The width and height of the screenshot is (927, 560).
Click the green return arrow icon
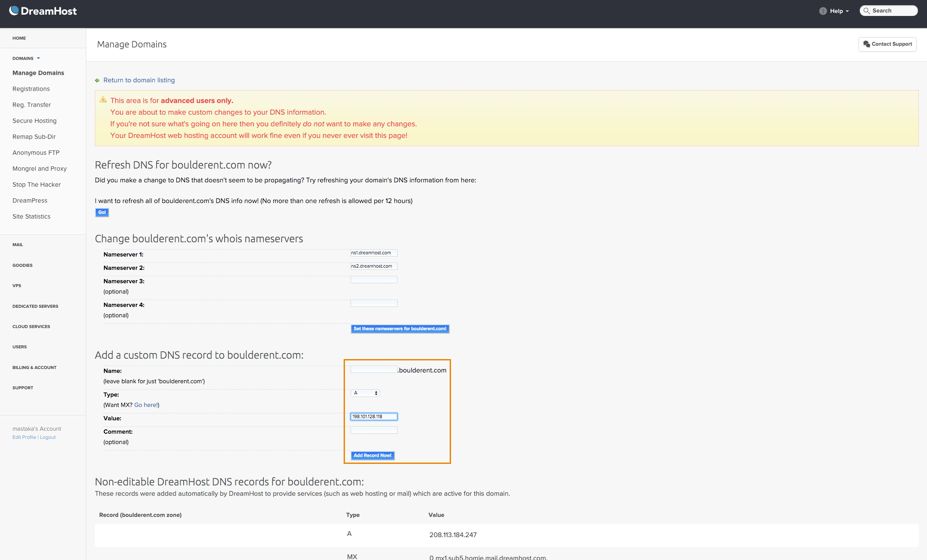pos(97,80)
